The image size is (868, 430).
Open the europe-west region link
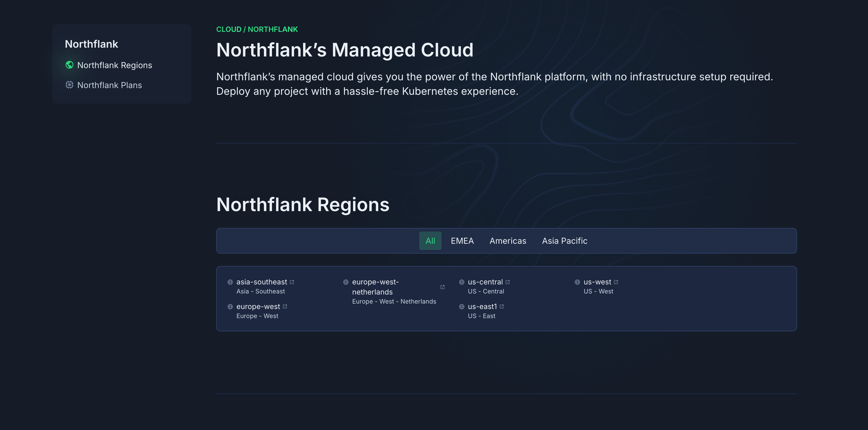tap(258, 307)
